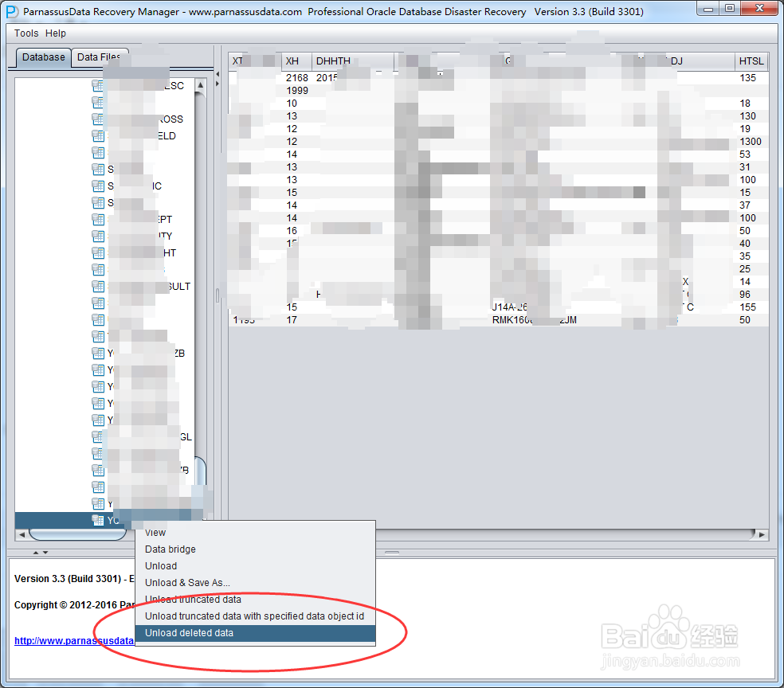Click the down arrow on the bottom pane splitter
784x688 pixels.
(x=45, y=553)
